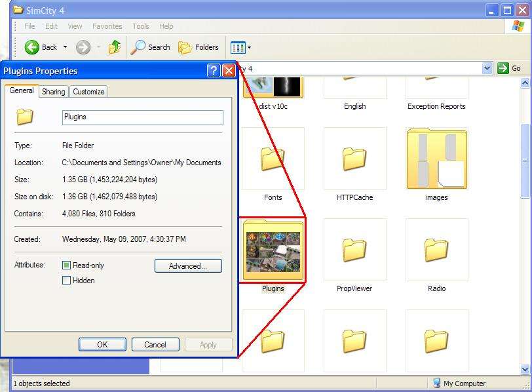Open the Views icon in the toolbar

[238, 47]
